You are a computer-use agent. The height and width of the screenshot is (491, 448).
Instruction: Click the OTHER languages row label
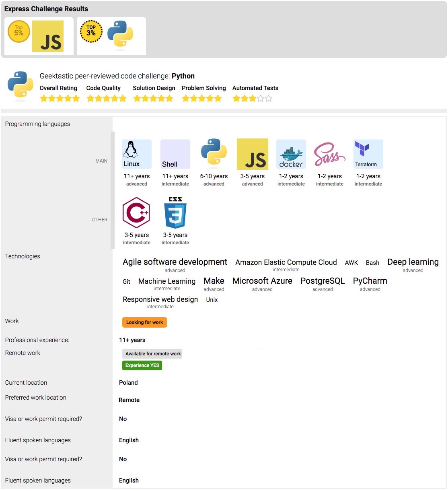coord(100,220)
